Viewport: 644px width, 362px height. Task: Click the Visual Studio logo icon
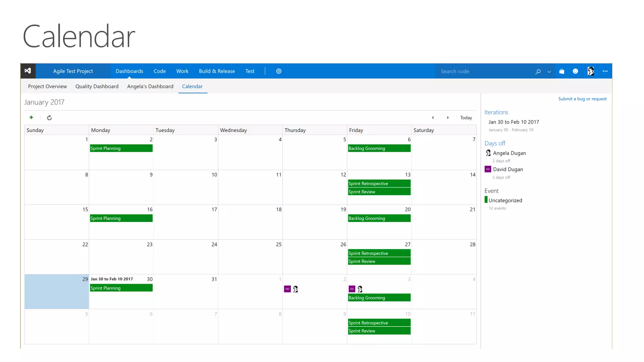point(28,71)
